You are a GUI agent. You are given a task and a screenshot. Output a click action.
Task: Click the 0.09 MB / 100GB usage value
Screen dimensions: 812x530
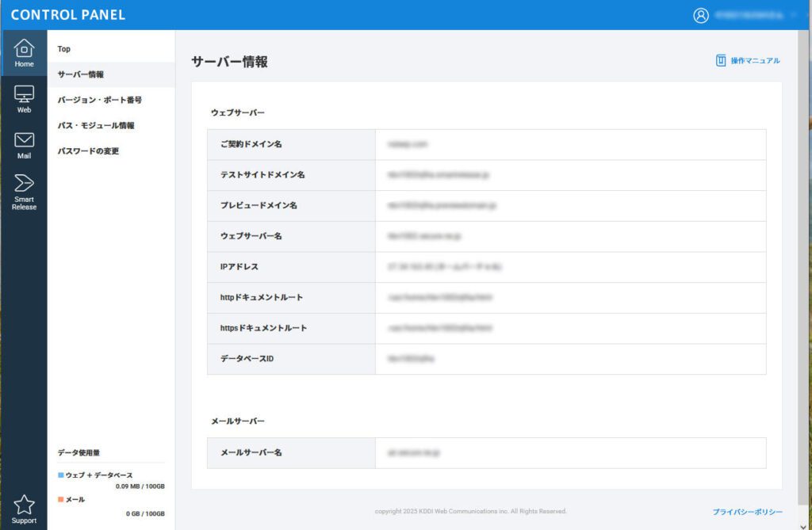pos(140,486)
